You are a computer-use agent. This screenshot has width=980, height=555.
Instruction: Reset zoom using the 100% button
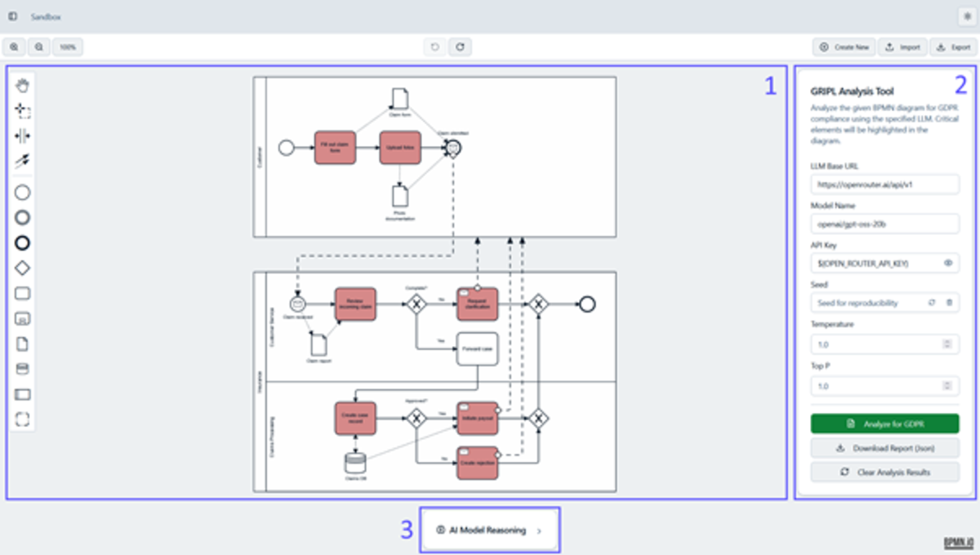(x=68, y=47)
